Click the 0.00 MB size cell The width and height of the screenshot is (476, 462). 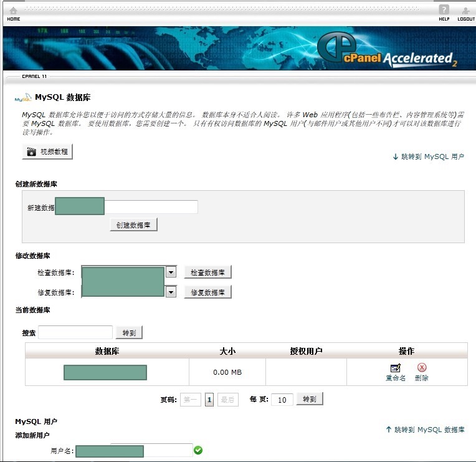pos(227,372)
